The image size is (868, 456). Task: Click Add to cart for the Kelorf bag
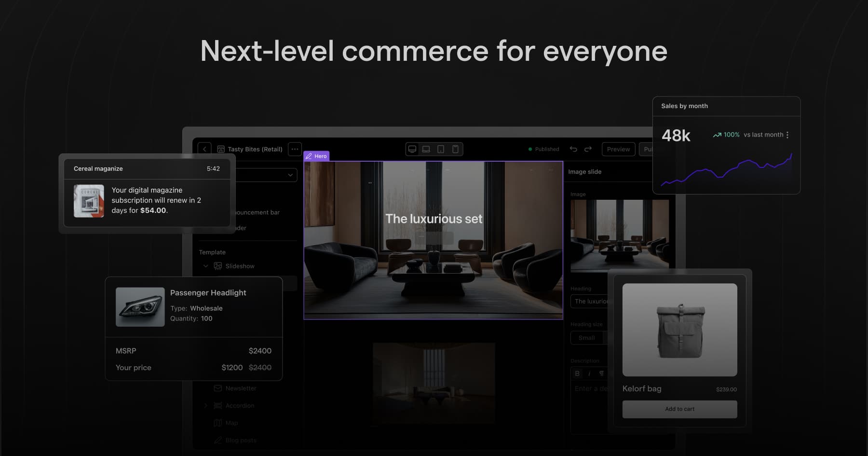[679, 409]
